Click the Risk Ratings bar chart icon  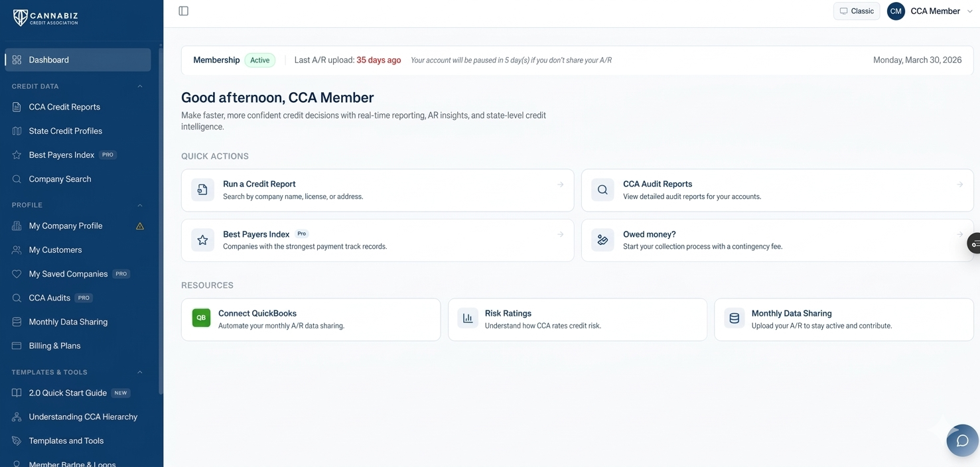click(x=468, y=318)
